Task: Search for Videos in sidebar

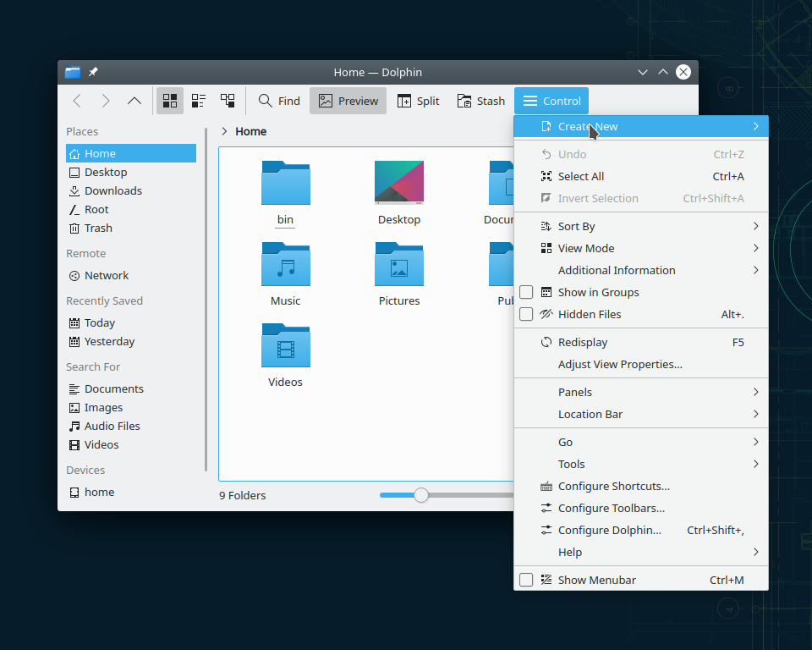Action: pyautogui.click(x=131, y=444)
